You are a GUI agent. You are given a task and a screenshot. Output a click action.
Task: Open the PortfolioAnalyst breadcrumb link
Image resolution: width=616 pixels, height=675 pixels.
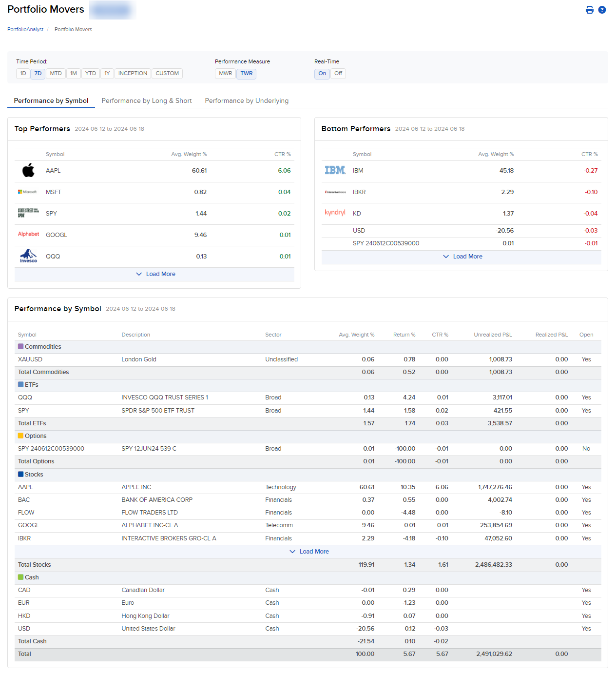[25, 29]
